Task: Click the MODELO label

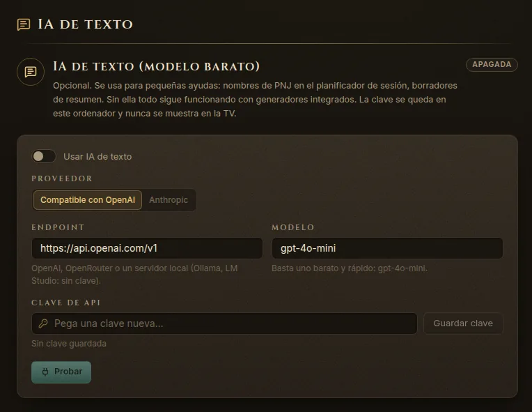Action: [x=293, y=227]
